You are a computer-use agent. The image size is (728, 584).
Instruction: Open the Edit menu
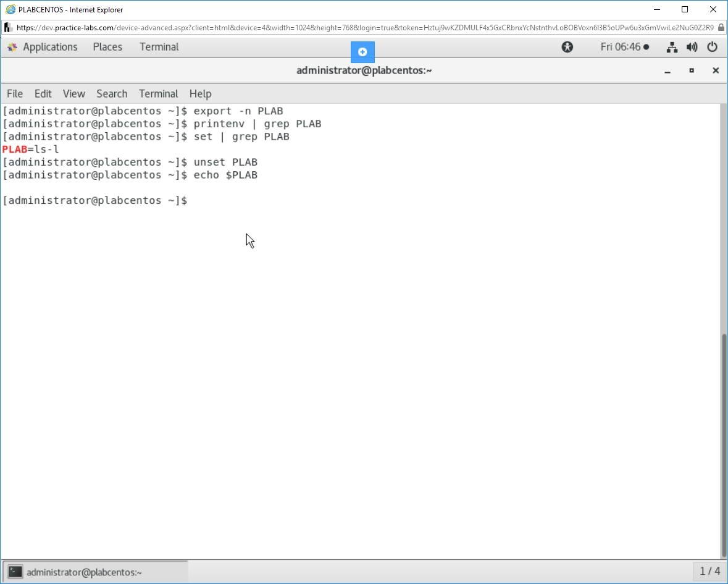tap(43, 93)
